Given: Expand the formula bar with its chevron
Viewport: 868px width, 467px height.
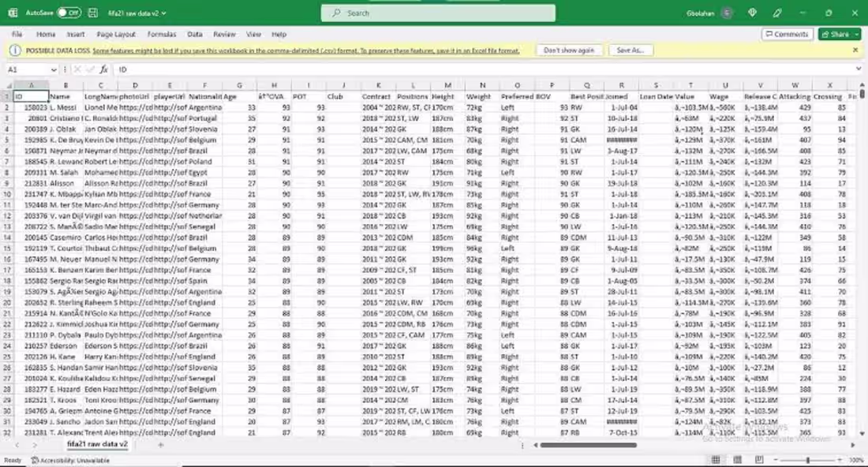Looking at the screenshot, I should 860,70.
